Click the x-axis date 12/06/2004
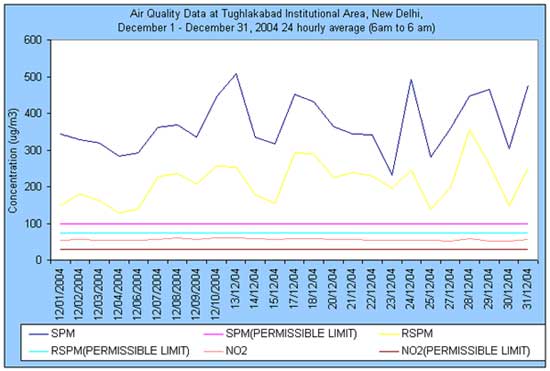 [x=138, y=294]
